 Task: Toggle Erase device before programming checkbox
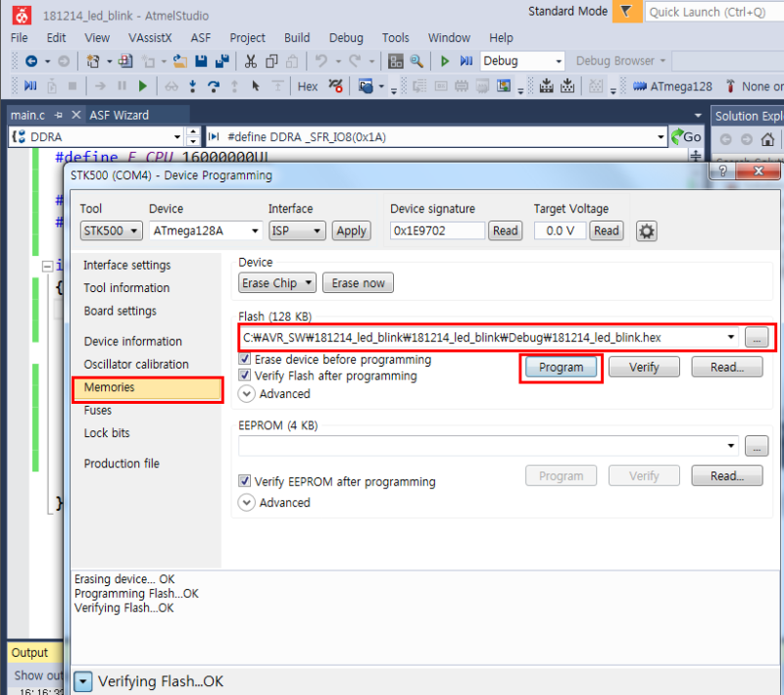(x=244, y=359)
